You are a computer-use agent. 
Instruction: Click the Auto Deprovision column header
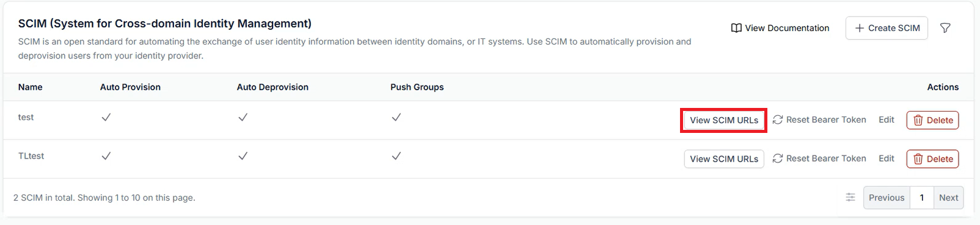click(x=272, y=87)
